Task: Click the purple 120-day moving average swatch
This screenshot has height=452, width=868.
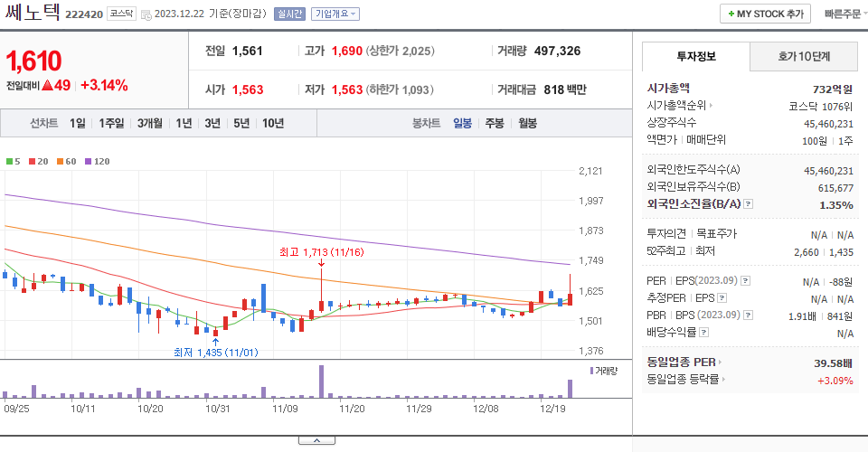Action: pos(88,162)
